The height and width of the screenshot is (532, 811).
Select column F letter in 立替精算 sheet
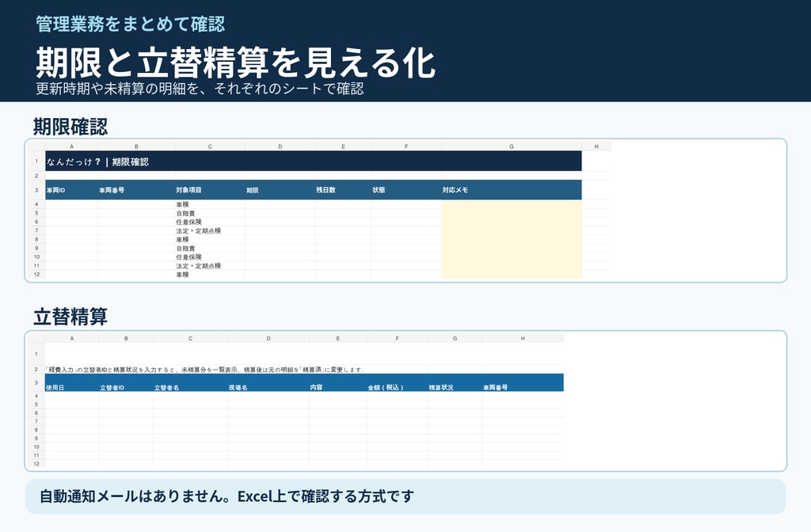pyautogui.click(x=398, y=339)
